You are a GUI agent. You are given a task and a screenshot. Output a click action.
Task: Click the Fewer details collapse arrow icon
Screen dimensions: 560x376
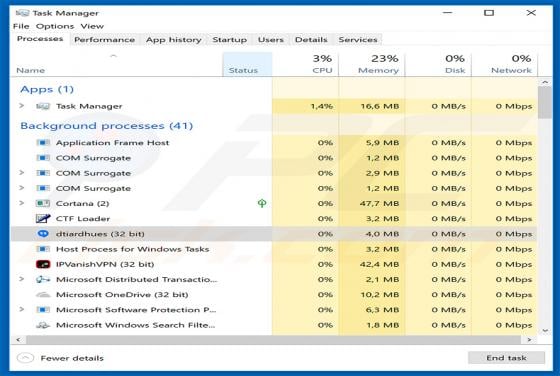pos(25,358)
